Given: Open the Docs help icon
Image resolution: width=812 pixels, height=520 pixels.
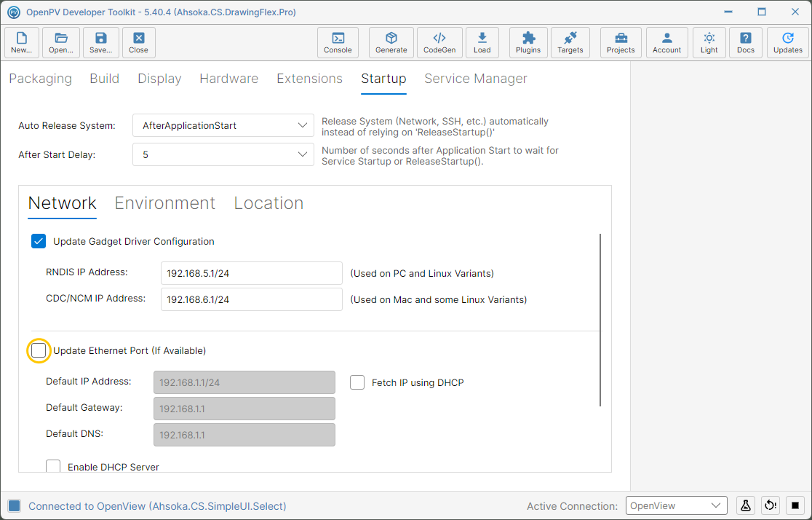Looking at the screenshot, I should (x=746, y=42).
